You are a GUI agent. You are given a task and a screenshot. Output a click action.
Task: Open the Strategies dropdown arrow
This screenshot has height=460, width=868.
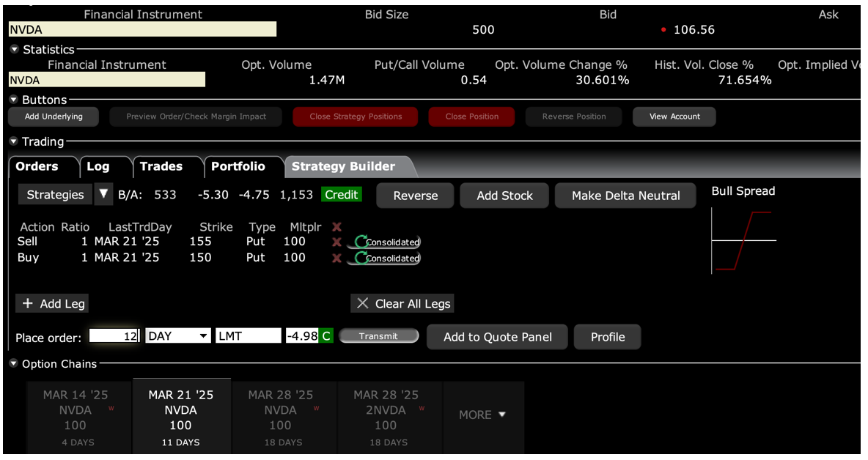pos(103,195)
